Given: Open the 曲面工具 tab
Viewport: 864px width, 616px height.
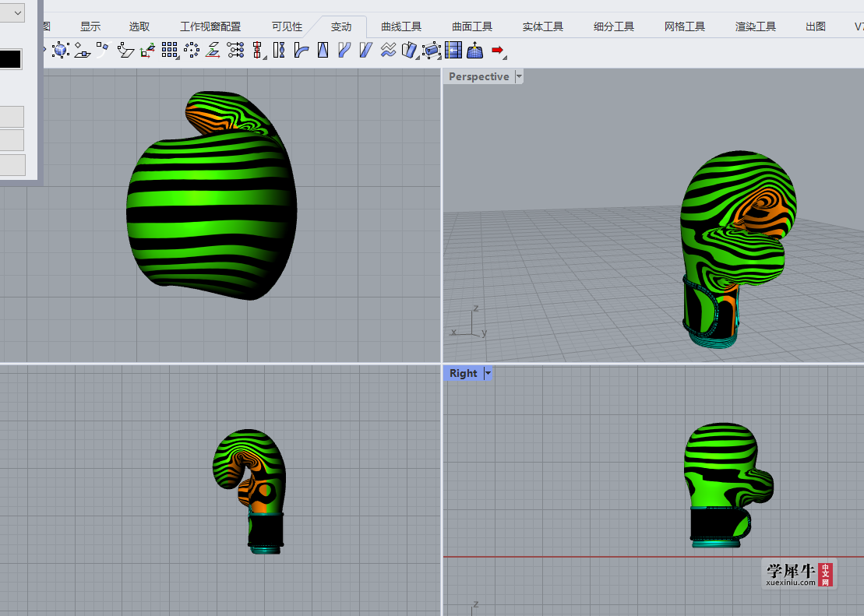Looking at the screenshot, I should coord(472,26).
